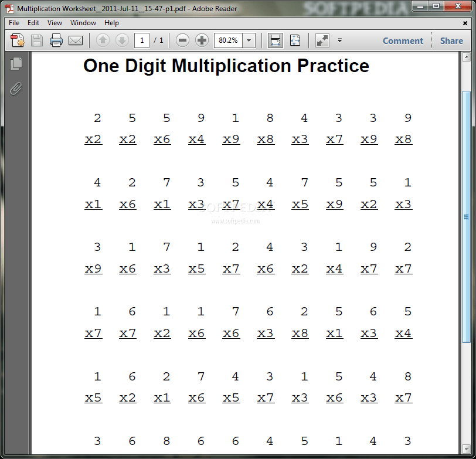
Task: Click the Create PDF online icon
Action: pos(17,40)
